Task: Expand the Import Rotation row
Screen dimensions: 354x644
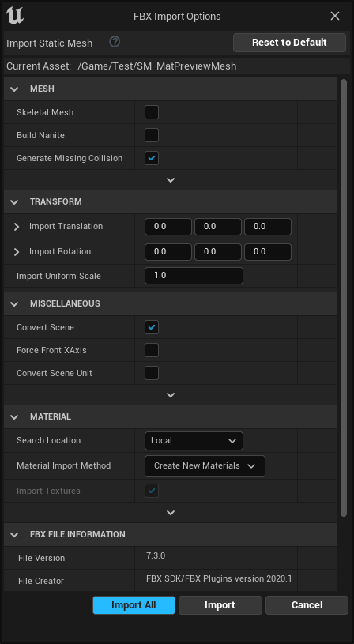Action: pyautogui.click(x=17, y=252)
